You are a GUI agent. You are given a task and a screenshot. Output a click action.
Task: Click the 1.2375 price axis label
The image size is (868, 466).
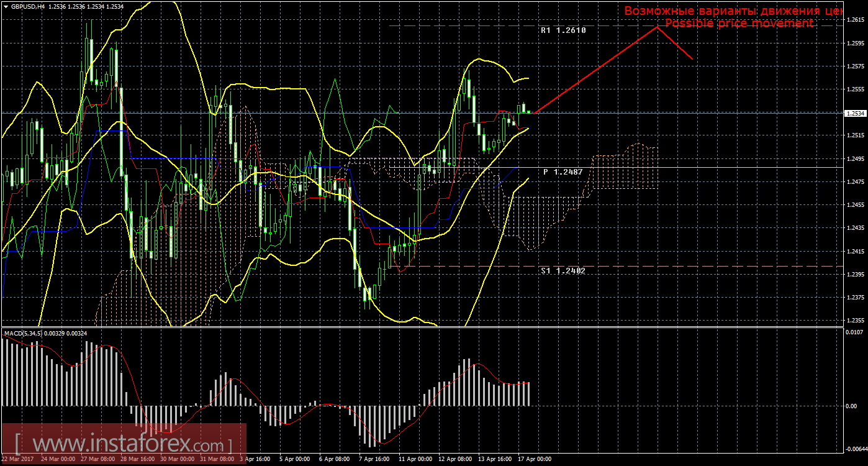pyautogui.click(x=856, y=297)
